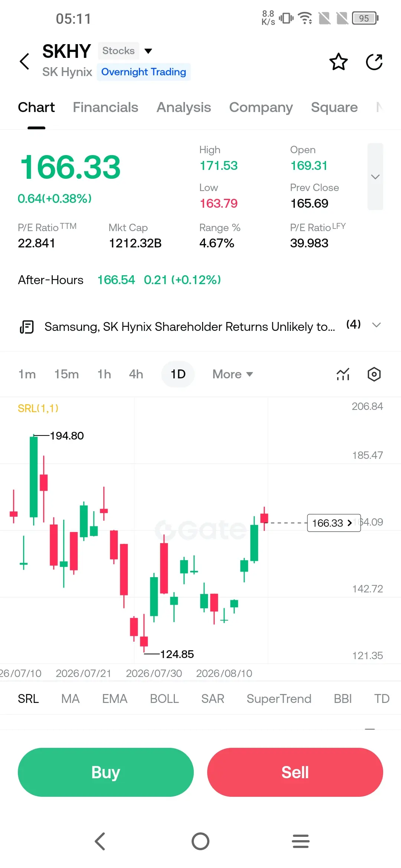401x868 pixels.
Task: Enable the TD indicator
Action: tap(382, 698)
